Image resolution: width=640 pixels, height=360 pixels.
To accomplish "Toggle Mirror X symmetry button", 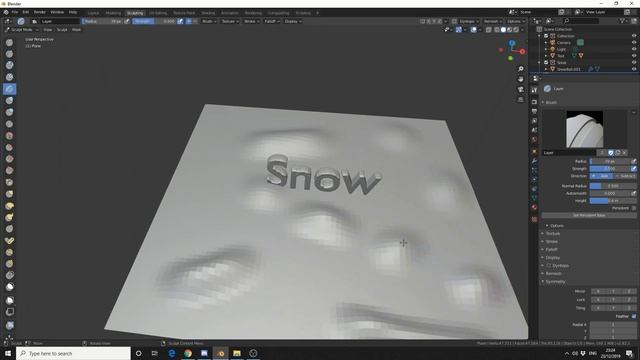I will pos(598,291).
